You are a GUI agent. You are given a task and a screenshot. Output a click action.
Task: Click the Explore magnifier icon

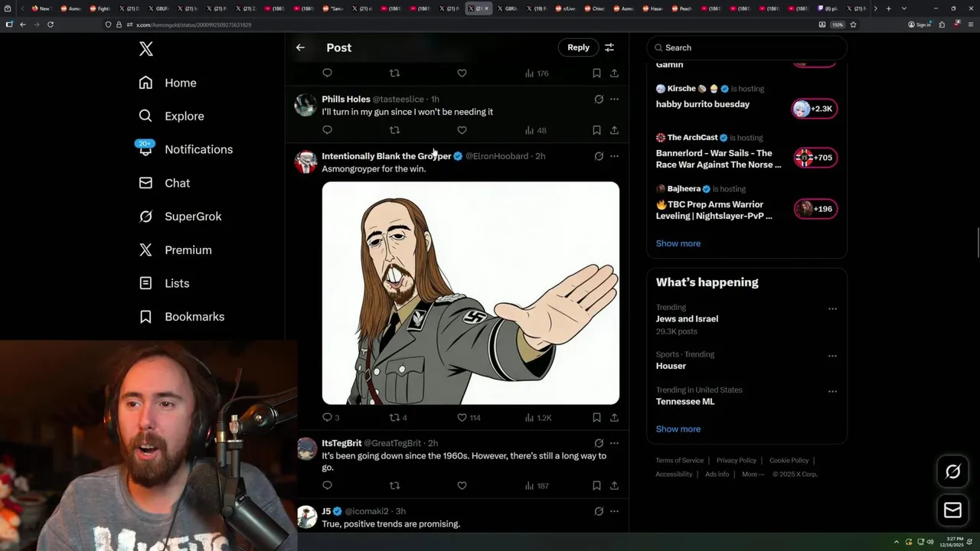click(145, 116)
